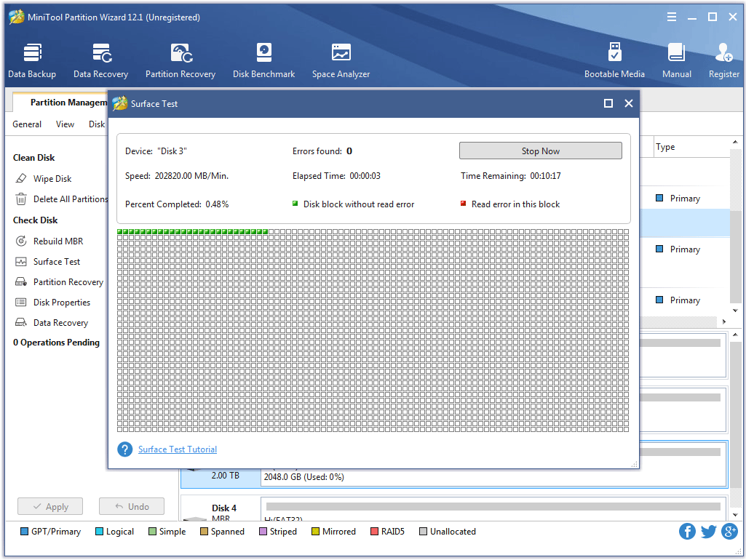Image resolution: width=746 pixels, height=560 pixels.
Task: Click Time Remaining 00:10:17 value
Action: pos(545,176)
